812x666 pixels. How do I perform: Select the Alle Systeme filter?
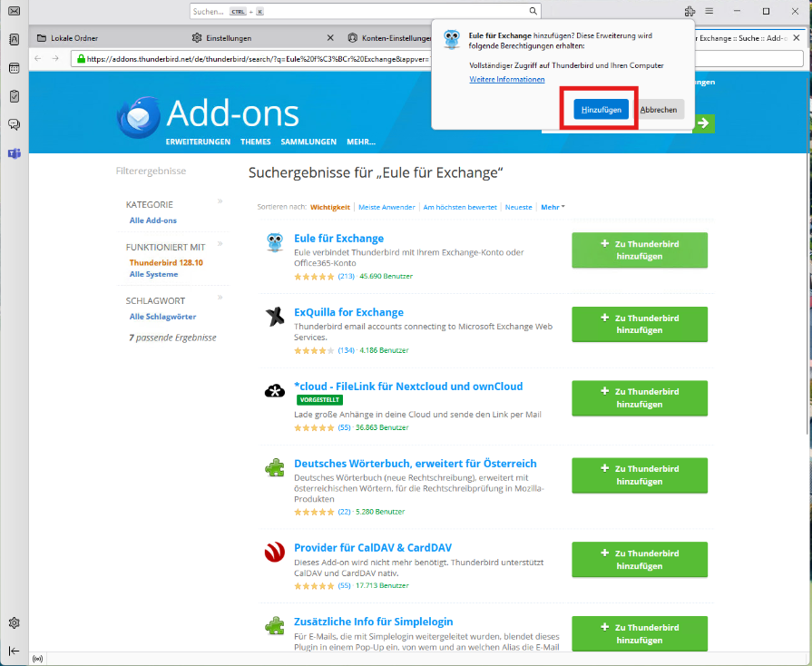pyautogui.click(x=153, y=275)
